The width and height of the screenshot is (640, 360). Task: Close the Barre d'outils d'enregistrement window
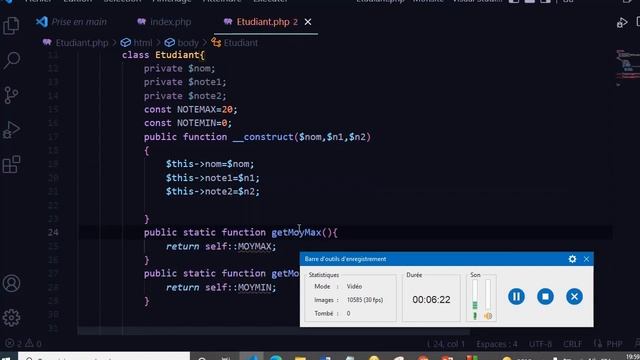click(586, 259)
